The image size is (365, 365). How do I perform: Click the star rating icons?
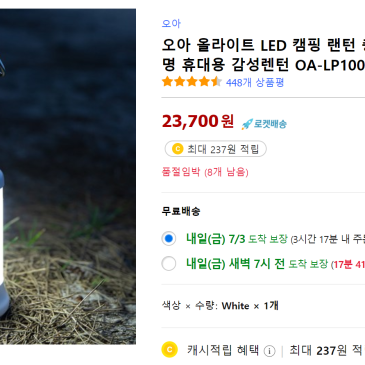(192, 82)
